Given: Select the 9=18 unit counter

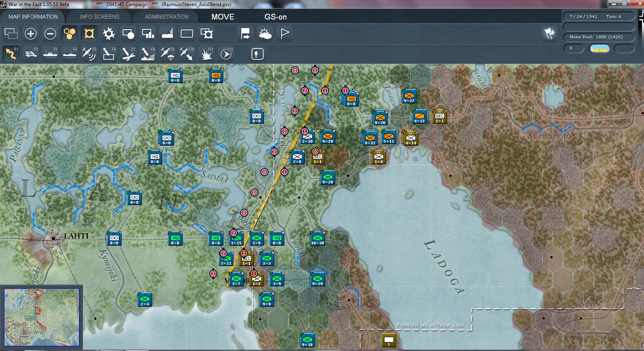Looking at the screenshot, I should point(308,340).
